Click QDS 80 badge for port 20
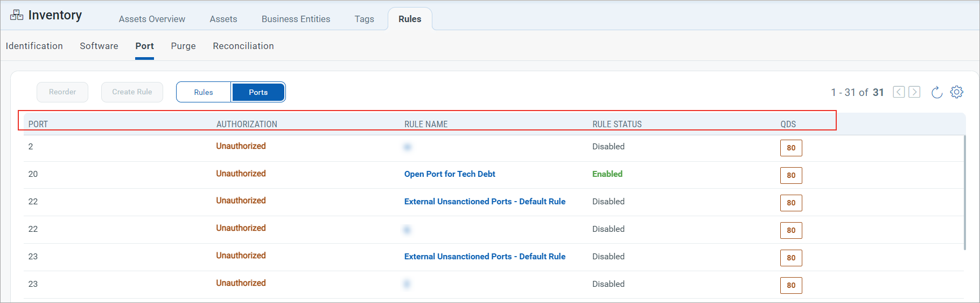Viewport: 980px width, 303px height. [x=791, y=175]
